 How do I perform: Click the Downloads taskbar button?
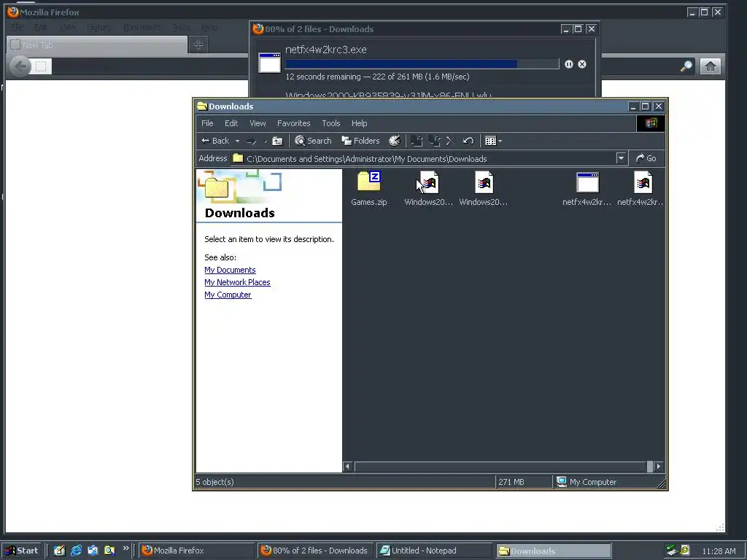[x=553, y=551]
